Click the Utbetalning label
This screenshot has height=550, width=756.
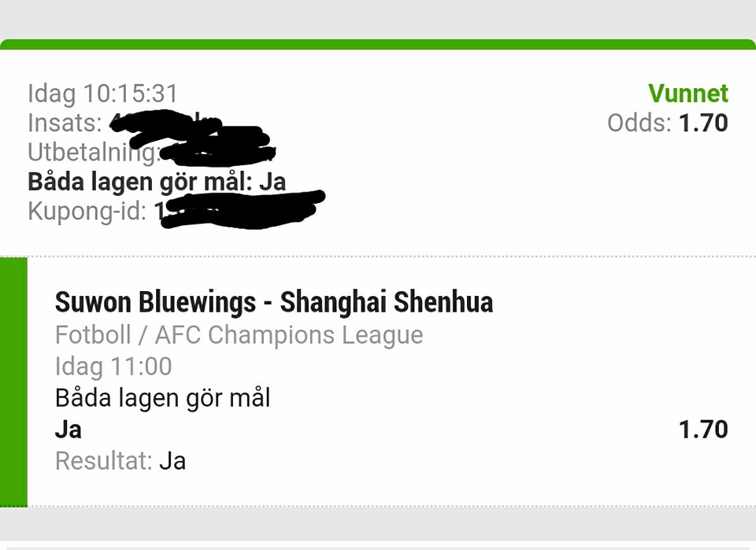coord(94,152)
